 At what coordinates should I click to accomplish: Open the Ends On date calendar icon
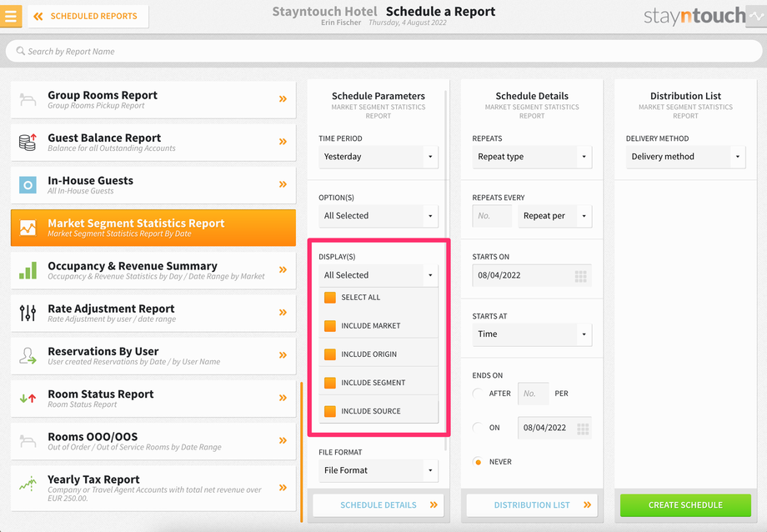point(583,429)
